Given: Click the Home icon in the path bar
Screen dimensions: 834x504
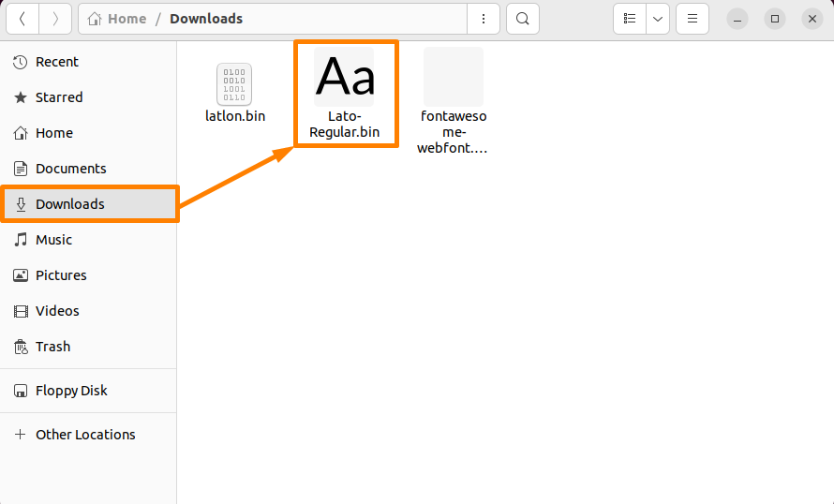Looking at the screenshot, I should [x=95, y=19].
